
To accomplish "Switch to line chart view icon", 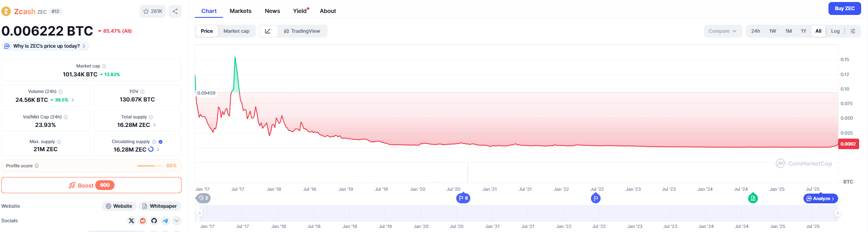I will coord(268,31).
